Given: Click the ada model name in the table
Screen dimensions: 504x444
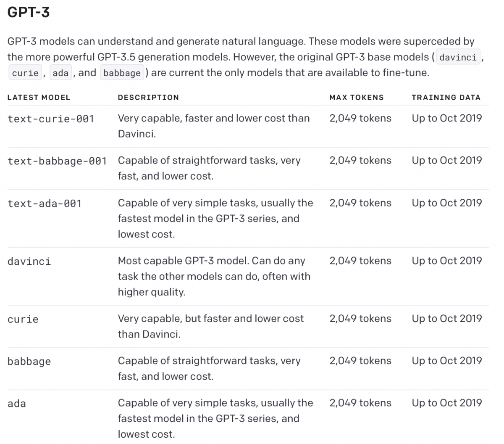Looking at the screenshot, I should pyautogui.click(x=17, y=404).
